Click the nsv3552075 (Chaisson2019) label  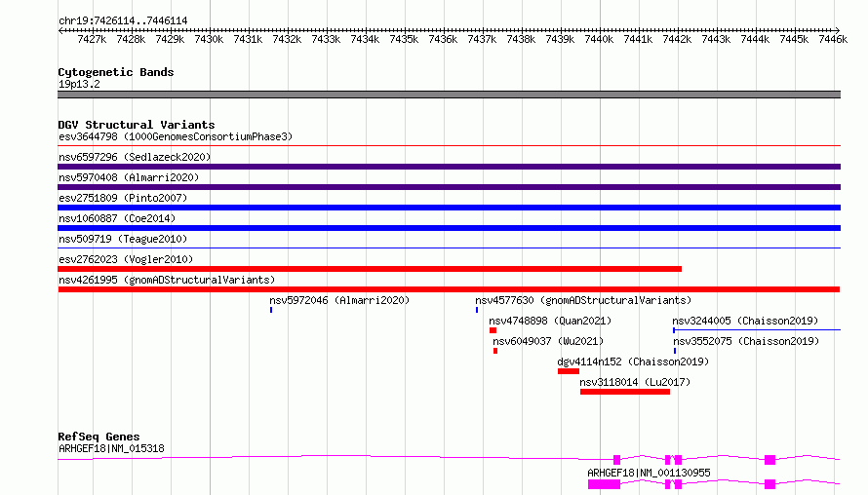tap(746, 341)
